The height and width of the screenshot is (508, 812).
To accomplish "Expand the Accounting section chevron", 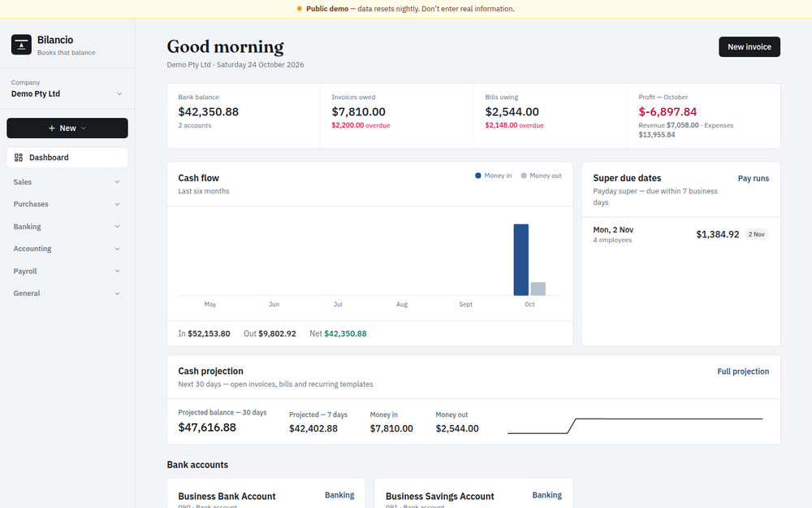I will tap(117, 249).
